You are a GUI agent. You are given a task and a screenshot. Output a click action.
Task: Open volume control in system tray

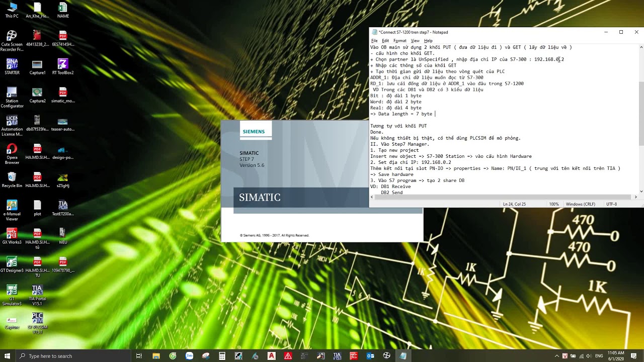click(x=589, y=356)
